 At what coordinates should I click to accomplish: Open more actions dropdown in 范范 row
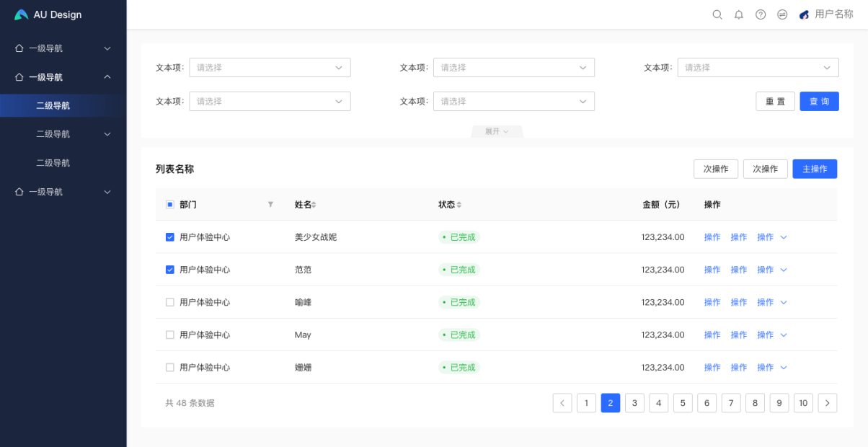point(784,270)
